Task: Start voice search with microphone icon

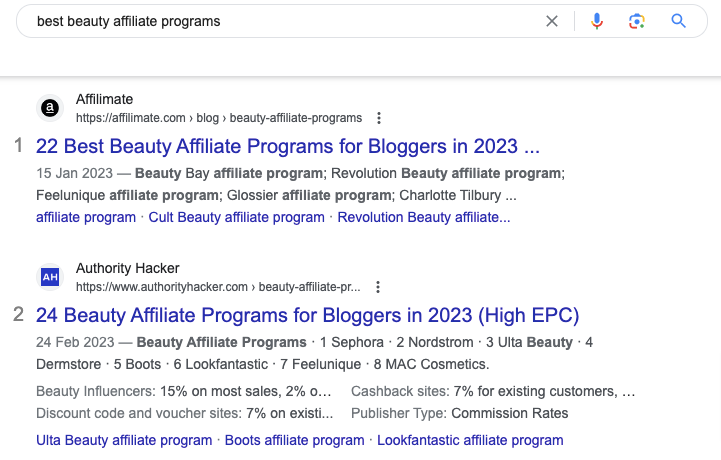Action: coord(597,21)
